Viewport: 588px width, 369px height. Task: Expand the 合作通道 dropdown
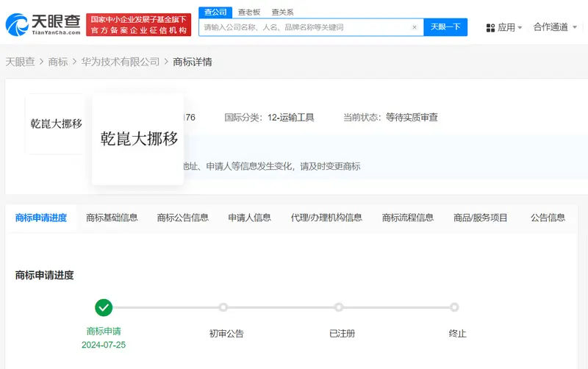(555, 27)
